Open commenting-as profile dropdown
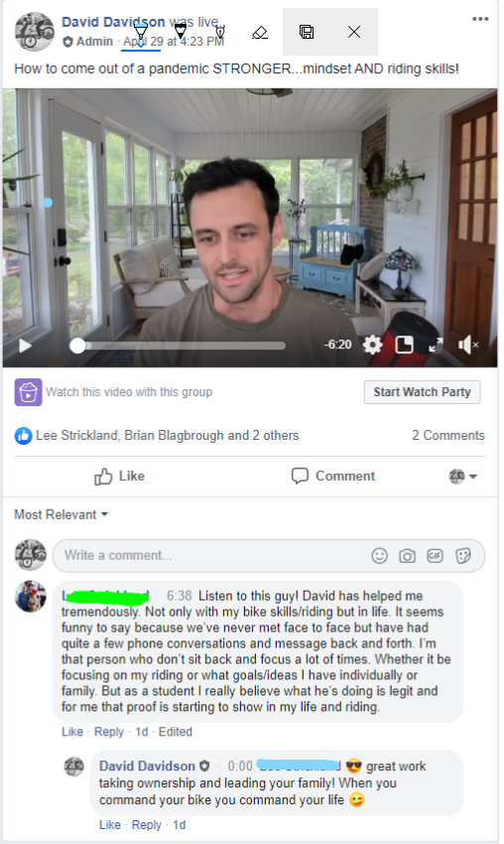504x844 pixels. (x=463, y=477)
